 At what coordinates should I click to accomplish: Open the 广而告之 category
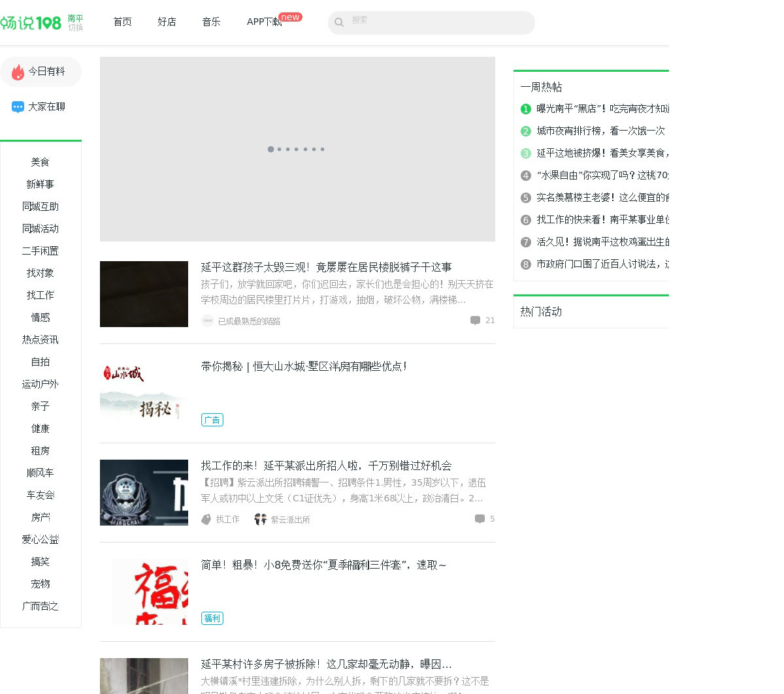click(41, 606)
